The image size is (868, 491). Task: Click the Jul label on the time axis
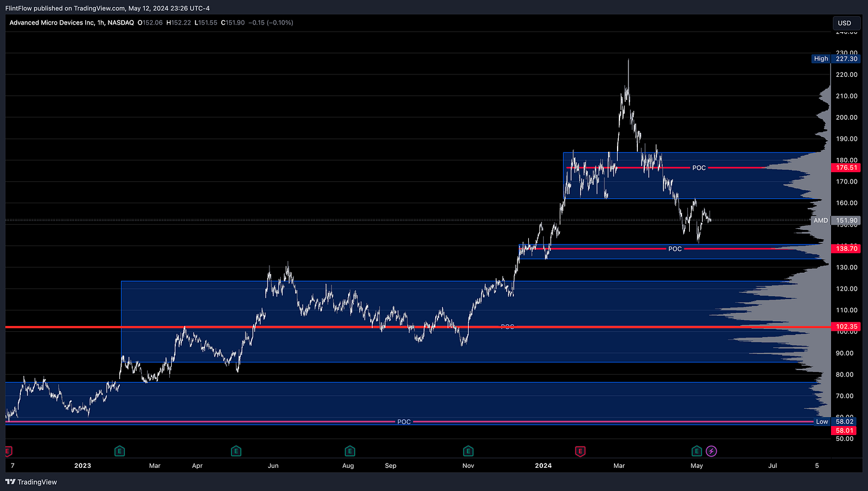coord(773,465)
